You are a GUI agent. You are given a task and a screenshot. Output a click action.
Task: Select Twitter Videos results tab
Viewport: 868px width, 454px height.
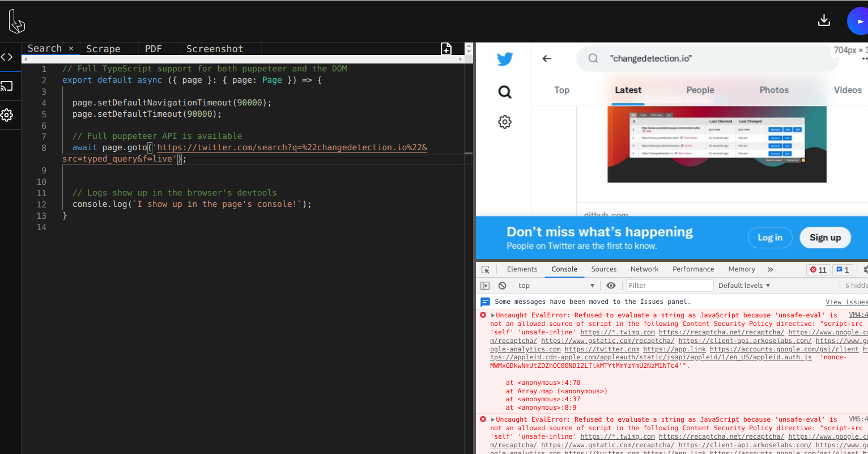848,90
